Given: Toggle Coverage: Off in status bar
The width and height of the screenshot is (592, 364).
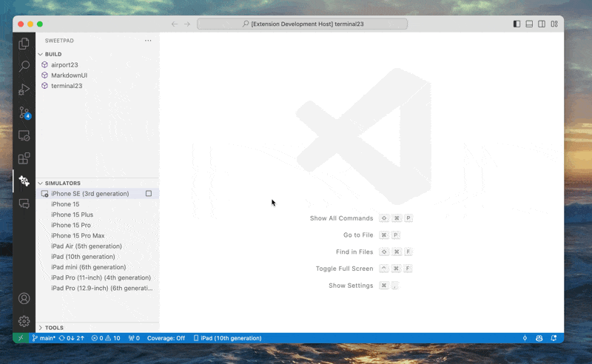Looking at the screenshot, I should click(166, 338).
